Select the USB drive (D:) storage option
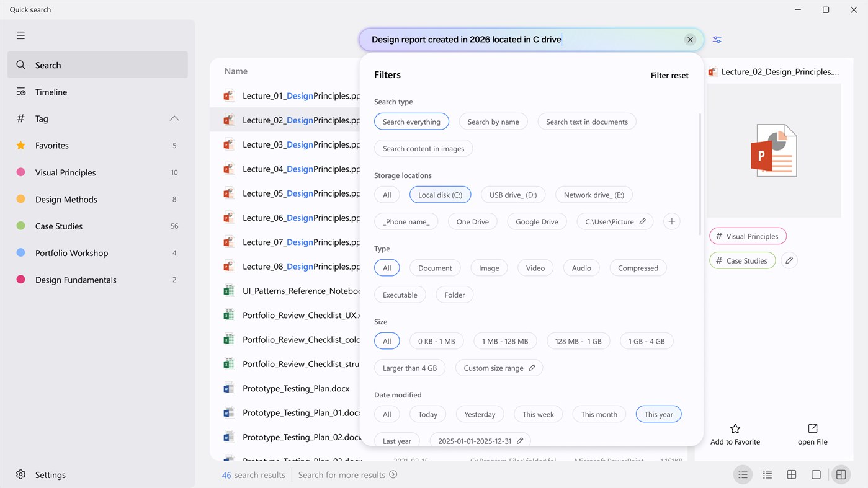Screen dimensions: 868x488 pyautogui.click(x=513, y=194)
